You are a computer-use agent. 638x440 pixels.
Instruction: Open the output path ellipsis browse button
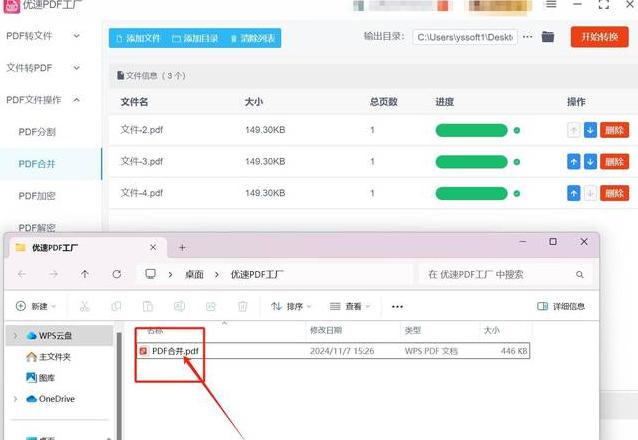pyautogui.click(x=527, y=37)
